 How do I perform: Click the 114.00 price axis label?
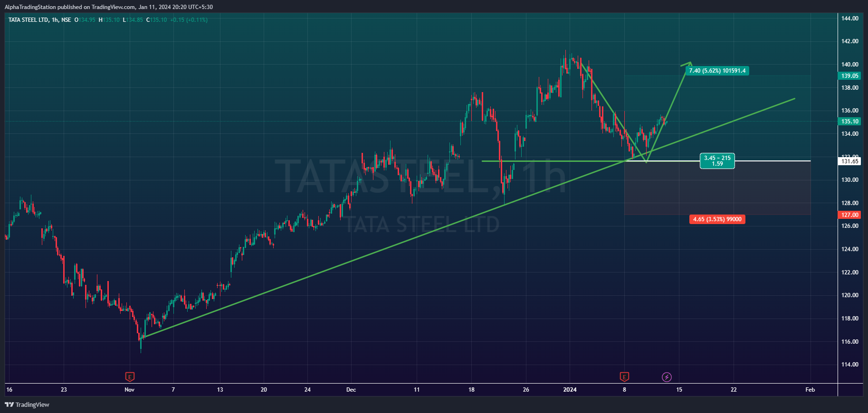point(850,365)
